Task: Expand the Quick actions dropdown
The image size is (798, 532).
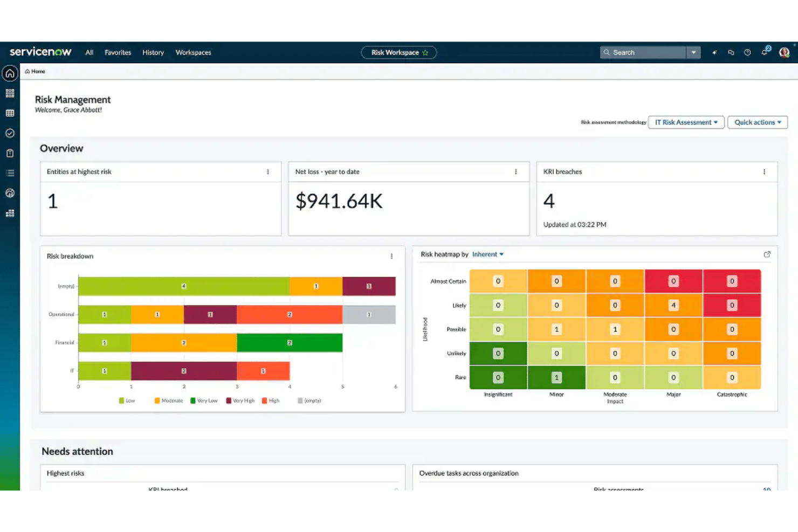Action: 758,122
